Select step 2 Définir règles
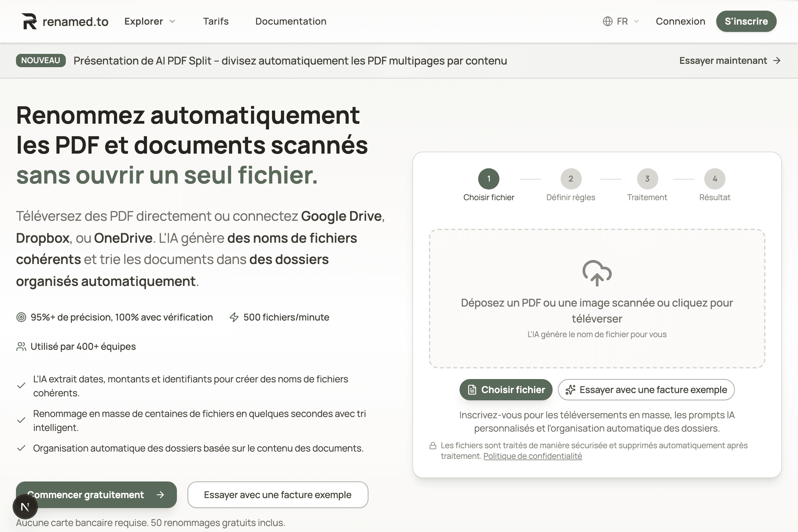Viewport: 798px width, 532px height. click(571, 179)
